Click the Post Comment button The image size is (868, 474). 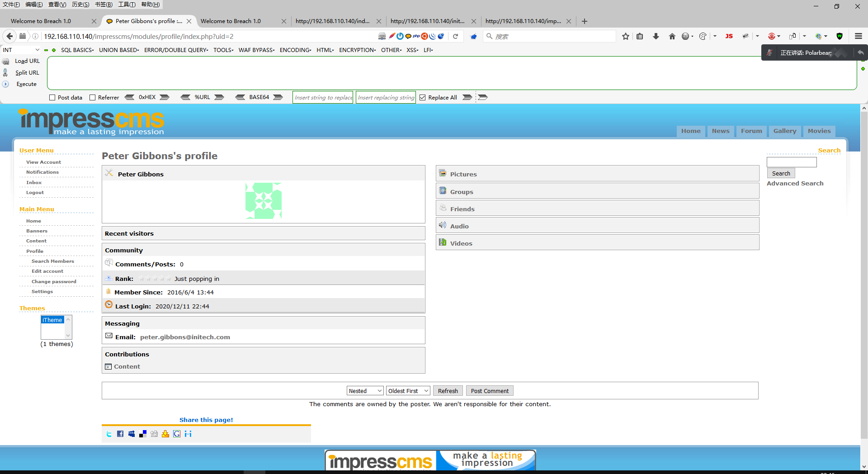click(x=490, y=391)
